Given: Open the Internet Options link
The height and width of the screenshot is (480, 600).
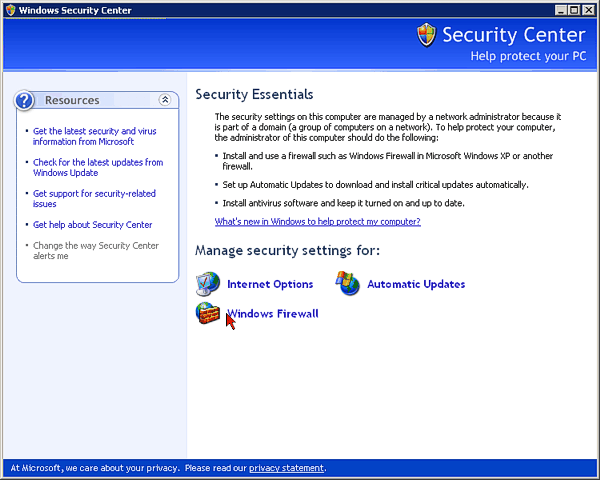Looking at the screenshot, I should (x=270, y=284).
